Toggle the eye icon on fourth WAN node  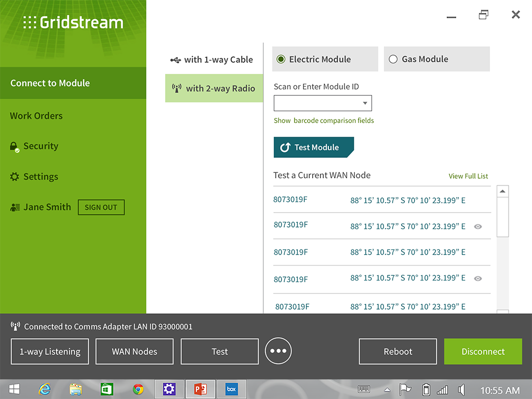point(478,278)
